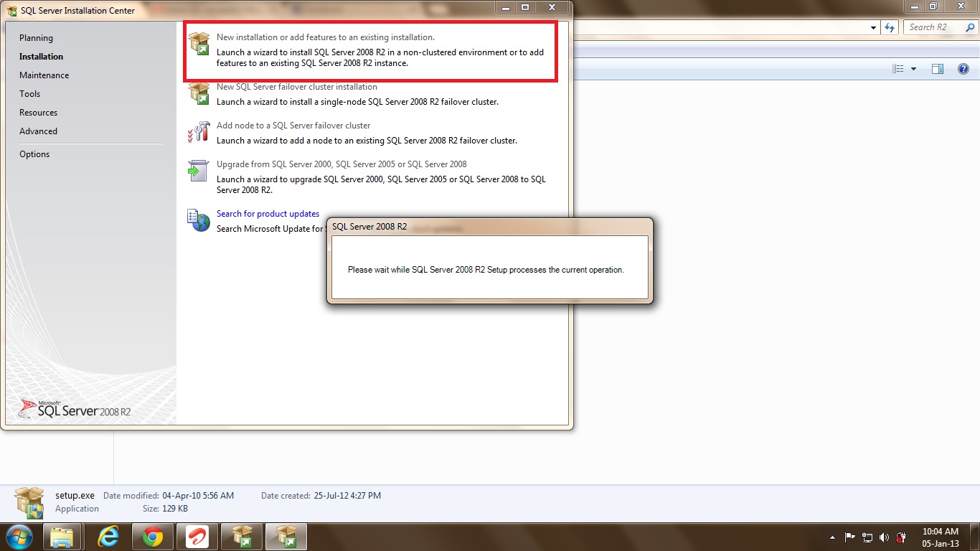Select the Maintenance section
This screenshot has height=551, width=980.
tap(44, 75)
